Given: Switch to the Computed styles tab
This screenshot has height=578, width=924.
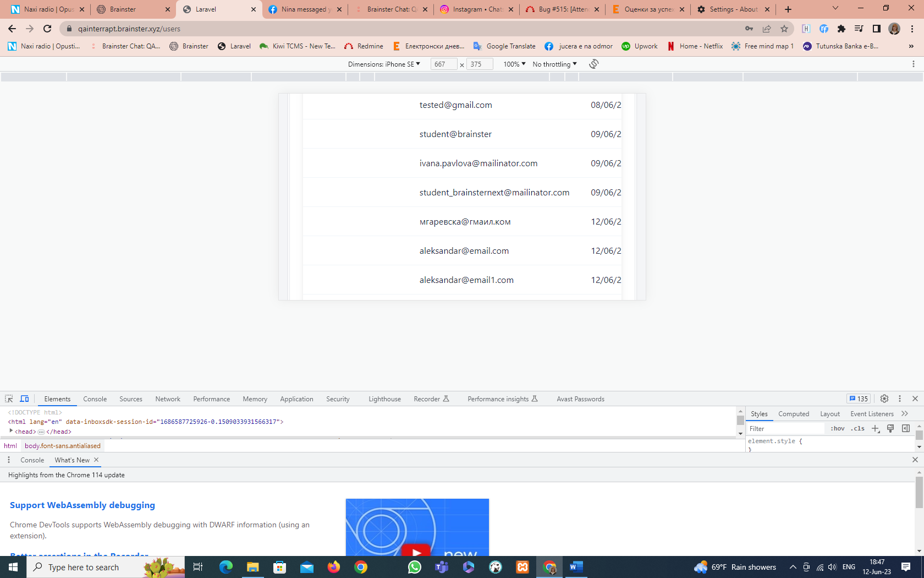Looking at the screenshot, I should tap(793, 414).
